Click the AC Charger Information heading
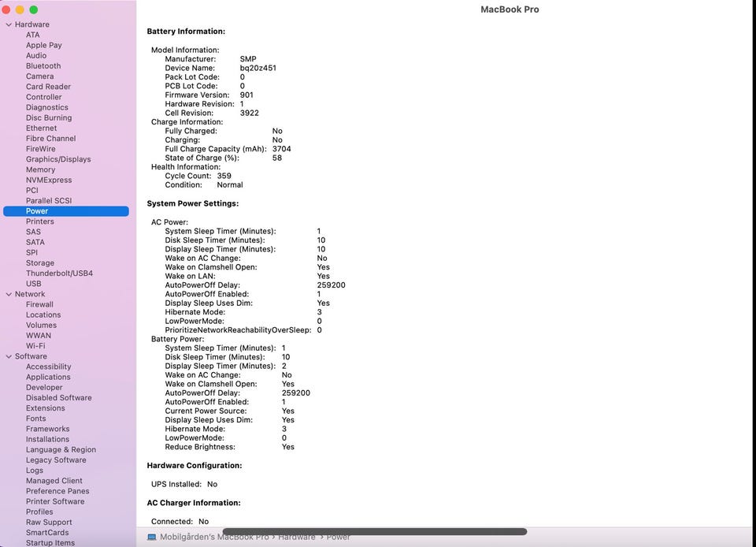The height and width of the screenshot is (547, 756). (194, 503)
